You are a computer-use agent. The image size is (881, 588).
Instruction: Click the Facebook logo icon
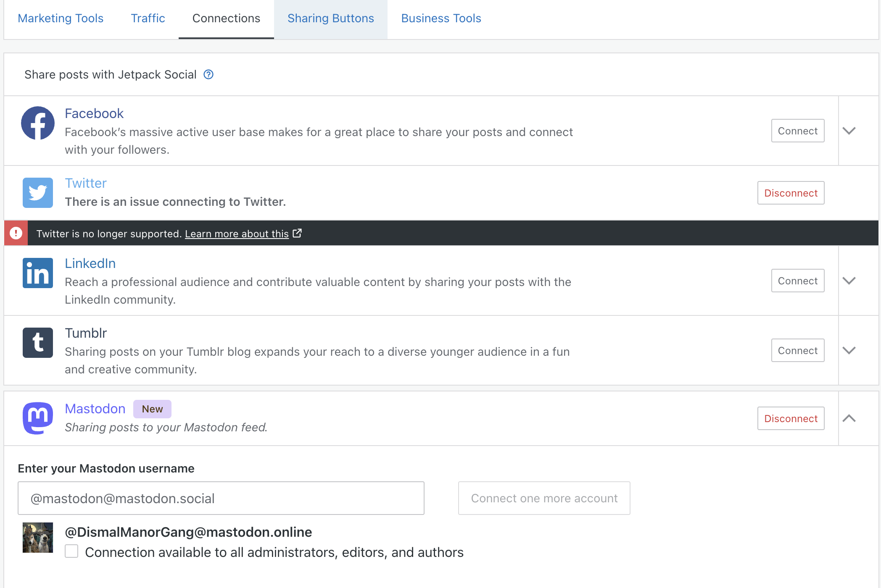click(x=38, y=123)
